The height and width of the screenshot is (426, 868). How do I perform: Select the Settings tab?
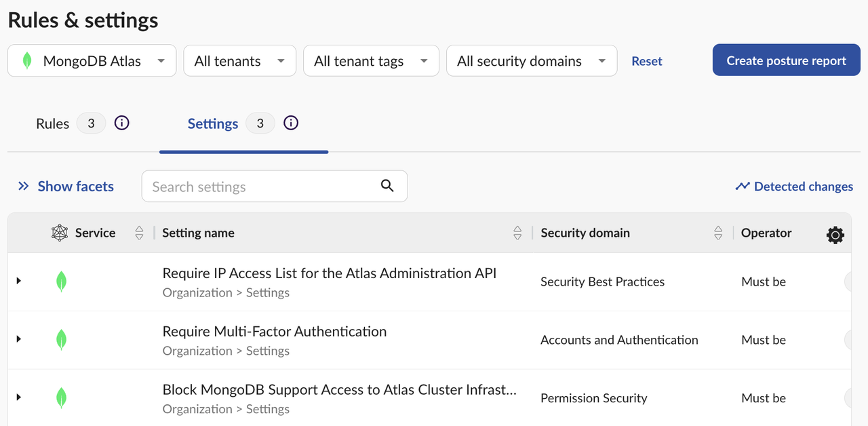(213, 124)
